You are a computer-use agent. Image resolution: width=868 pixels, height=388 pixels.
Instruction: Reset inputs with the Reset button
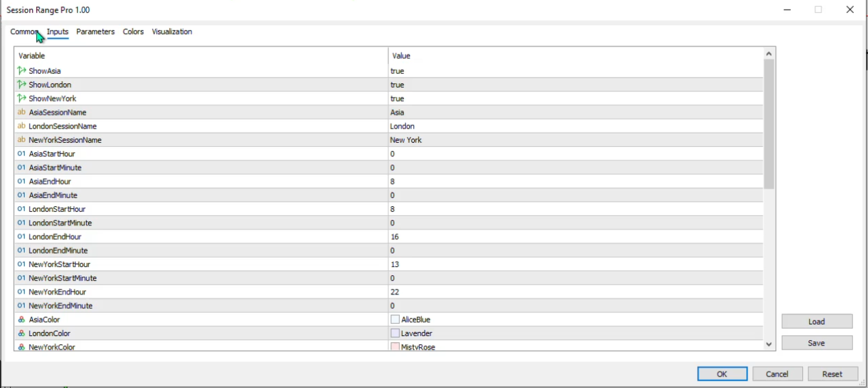[x=832, y=374]
